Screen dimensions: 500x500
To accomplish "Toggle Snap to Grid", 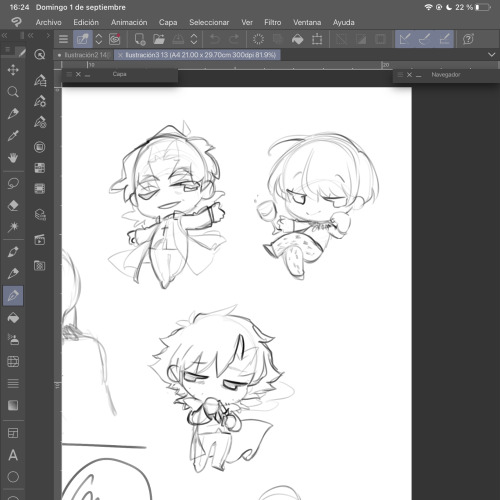I will (444, 39).
